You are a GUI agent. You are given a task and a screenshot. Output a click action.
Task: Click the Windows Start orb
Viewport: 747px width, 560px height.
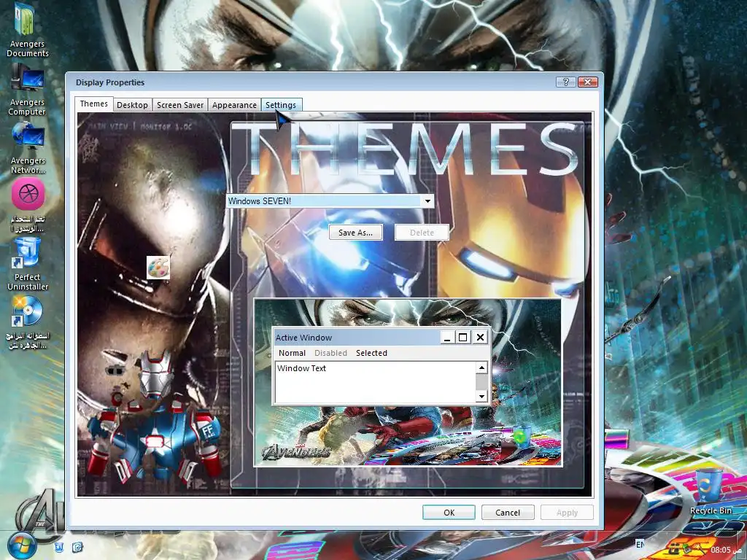[x=21, y=546]
